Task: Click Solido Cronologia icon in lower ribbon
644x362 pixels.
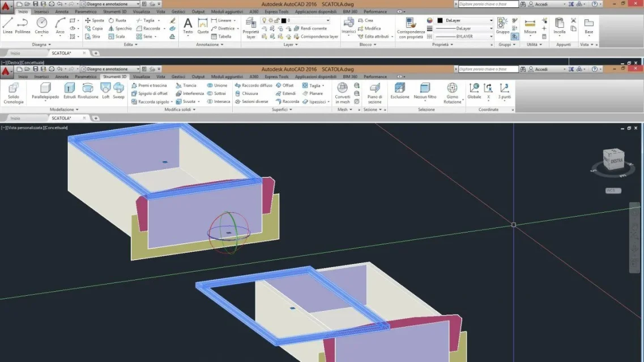Action: click(x=14, y=93)
